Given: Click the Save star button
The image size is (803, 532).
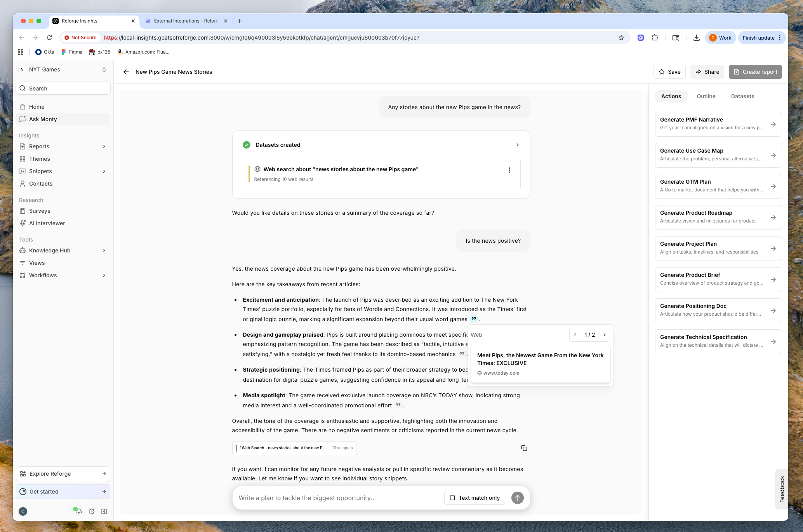Looking at the screenshot, I should 669,72.
